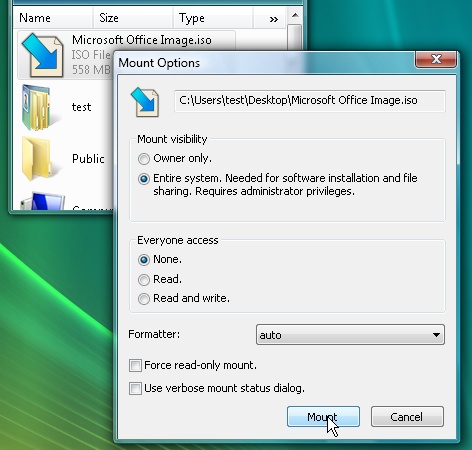Sort the file list by Type column
This screenshot has width=472, height=450.
pyautogui.click(x=213, y=18)
